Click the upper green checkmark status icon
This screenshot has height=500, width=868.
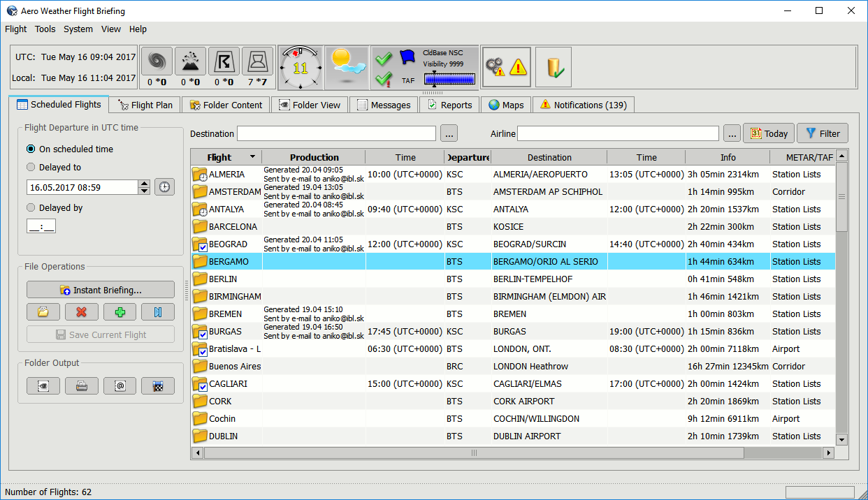tap(383, 59)
